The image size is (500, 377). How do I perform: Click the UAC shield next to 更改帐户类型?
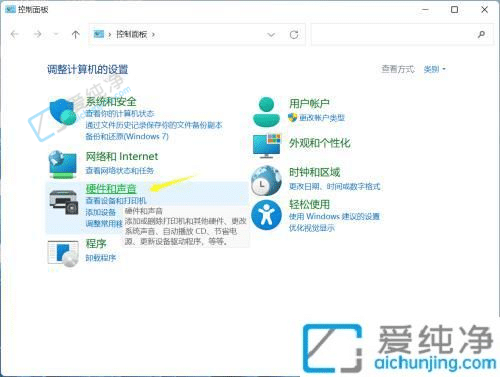[292, 117]
